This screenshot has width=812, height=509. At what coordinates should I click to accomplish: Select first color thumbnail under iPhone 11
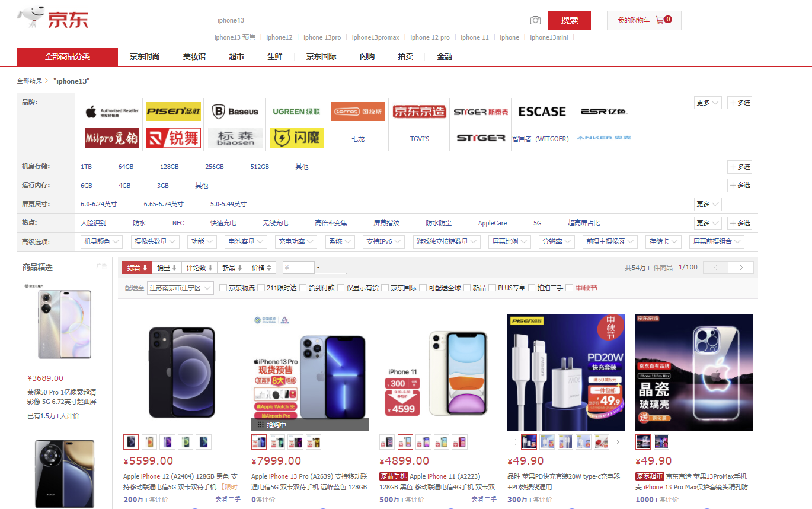pyautogui.click(x=387, y=442)
